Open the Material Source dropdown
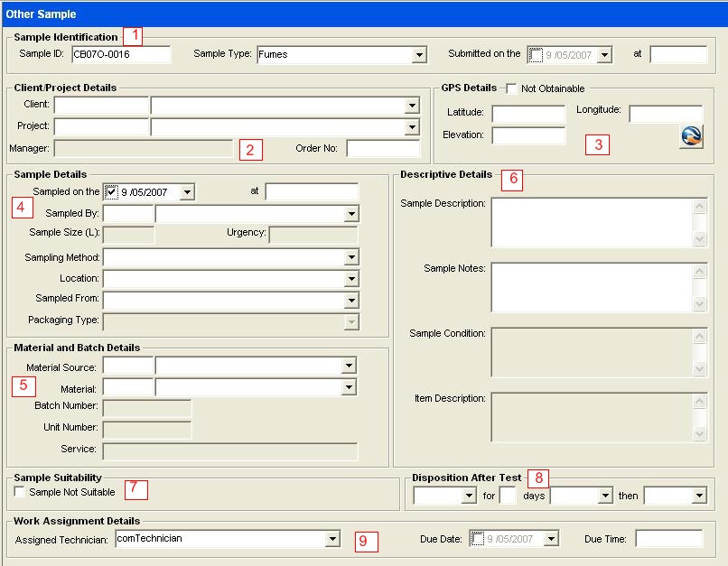The height and width of the screenshot is (566, 728). click(350, 366)
